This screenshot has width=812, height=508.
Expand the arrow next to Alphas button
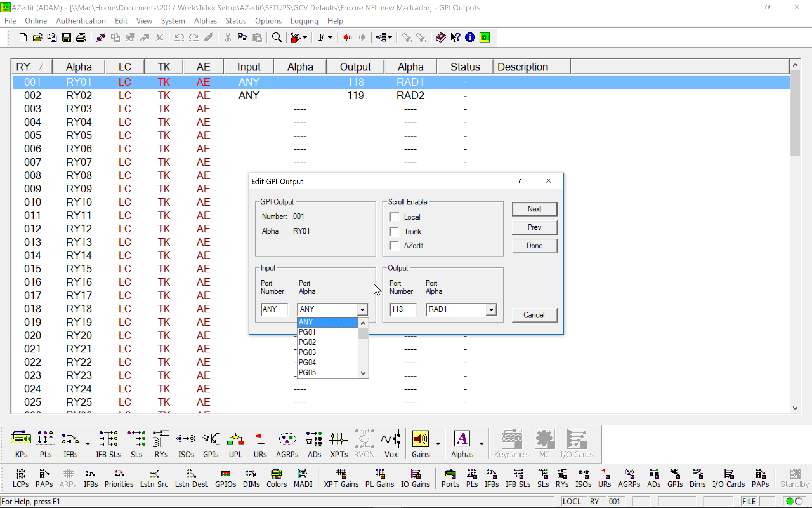pos(481,444)
